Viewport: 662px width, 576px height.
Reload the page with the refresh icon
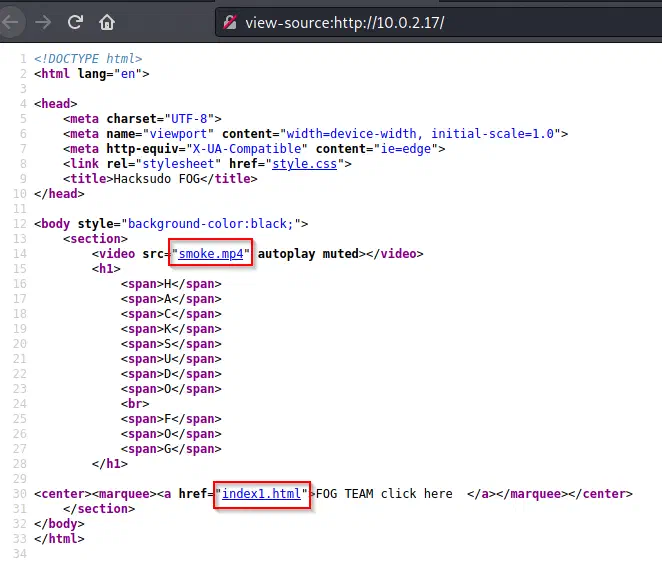(75, 22)
